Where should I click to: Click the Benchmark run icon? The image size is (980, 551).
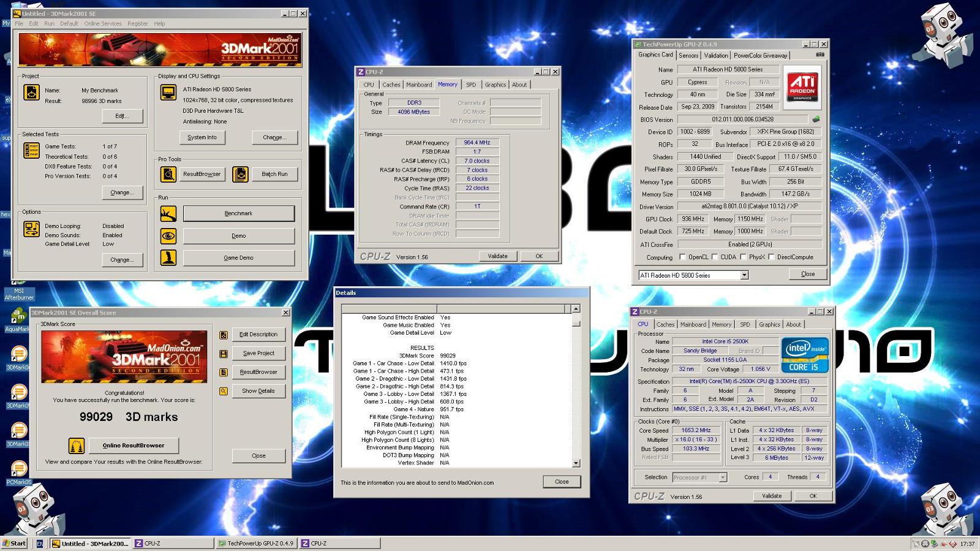[x=168, y=213]
